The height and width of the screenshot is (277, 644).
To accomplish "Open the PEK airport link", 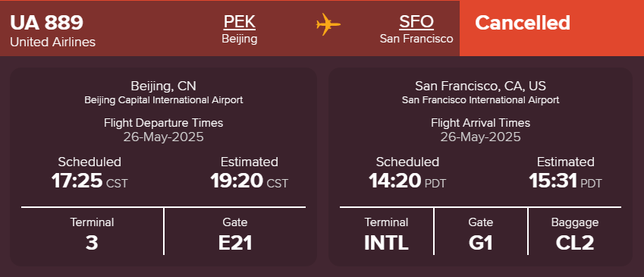I will tap(240, 22).
